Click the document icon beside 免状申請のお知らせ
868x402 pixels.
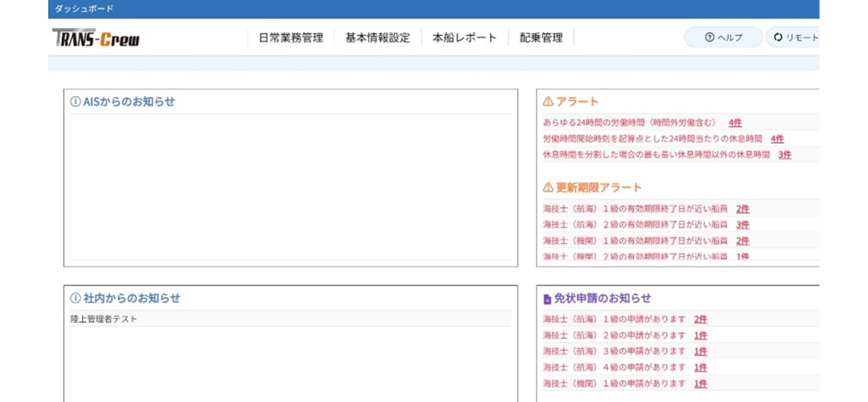548,299
